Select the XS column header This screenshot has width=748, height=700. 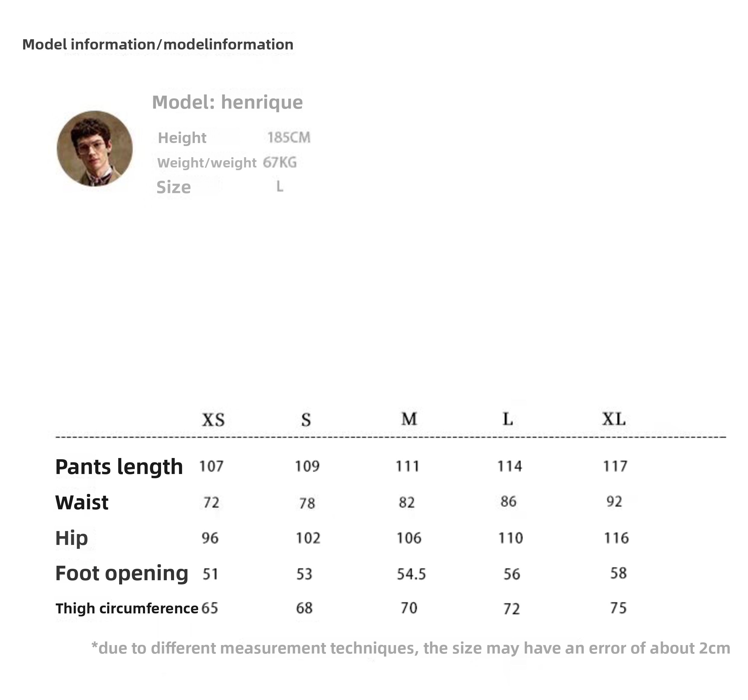(213, 419)
